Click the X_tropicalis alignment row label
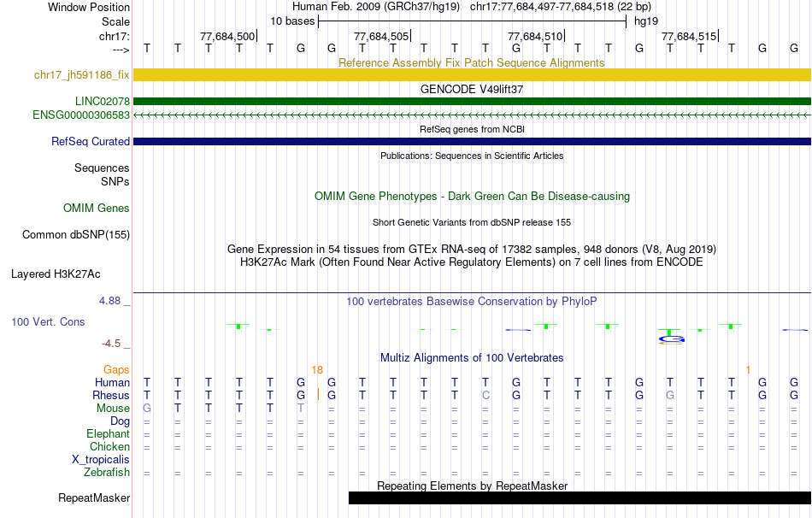 click(101, 460)
